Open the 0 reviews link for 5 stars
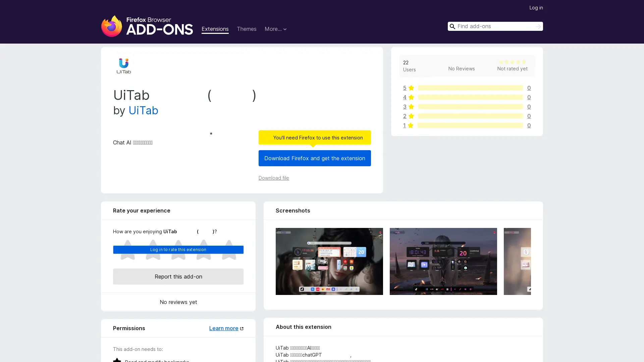 point(529,88)
